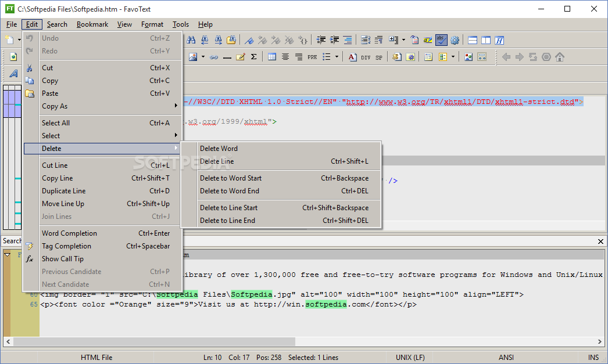608x364 pixels.
Task: Open dropdown arrow next to folding icon
Action: (x=403, y=40)
